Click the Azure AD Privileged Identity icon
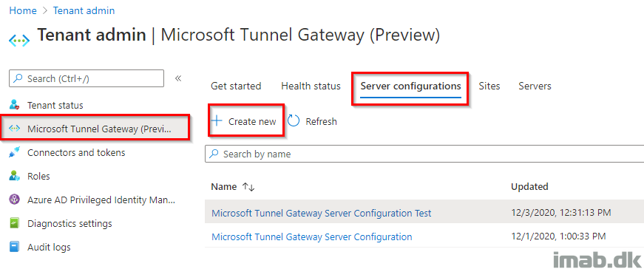Screen dimensions: 644x269 coord(14,200)
